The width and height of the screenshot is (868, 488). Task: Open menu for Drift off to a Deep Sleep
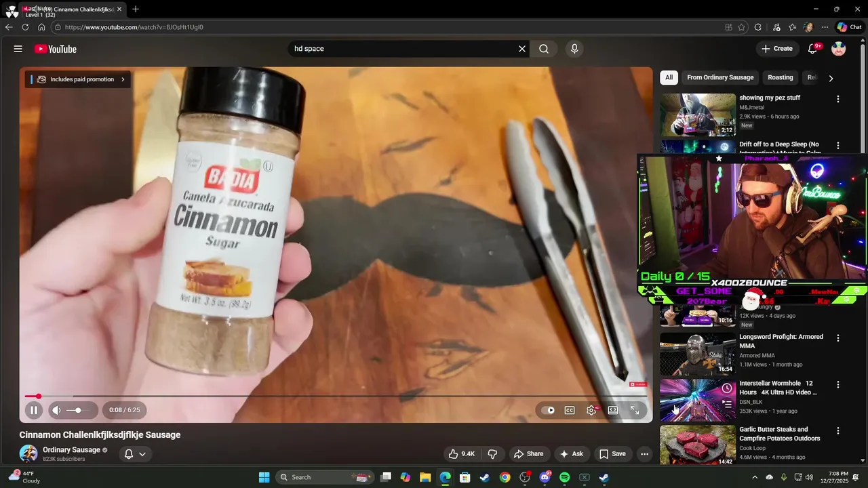(x=838, y=145)
